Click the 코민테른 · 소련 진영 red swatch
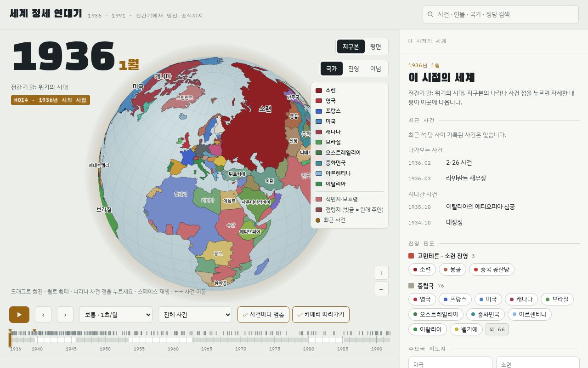The width and height of the screenshot is (588, 368). click(x=411, y=256)
